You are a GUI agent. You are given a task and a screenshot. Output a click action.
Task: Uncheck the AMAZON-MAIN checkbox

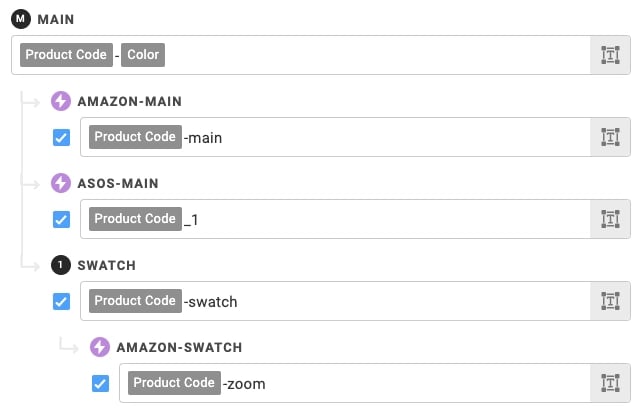coord(62,137)
